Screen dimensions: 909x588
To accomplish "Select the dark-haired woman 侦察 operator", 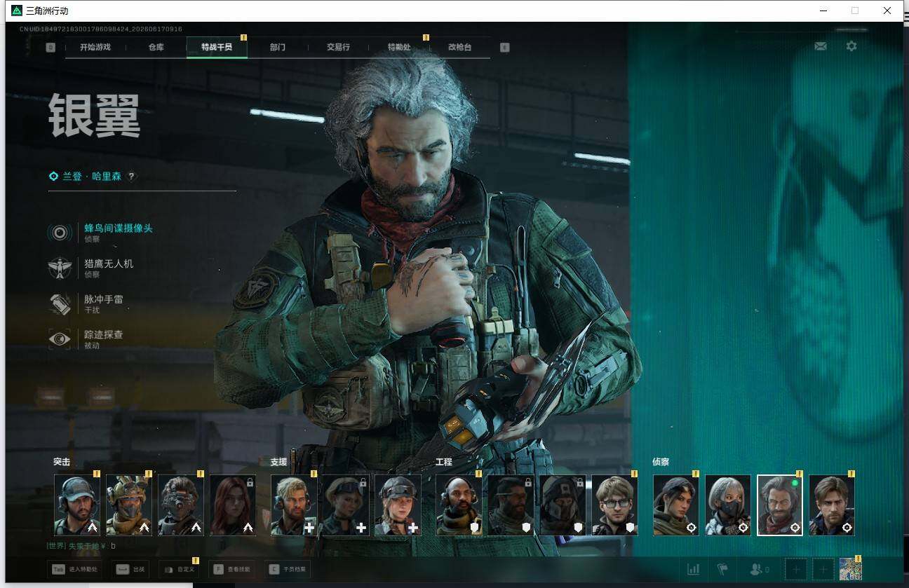I will pos(676,505).
